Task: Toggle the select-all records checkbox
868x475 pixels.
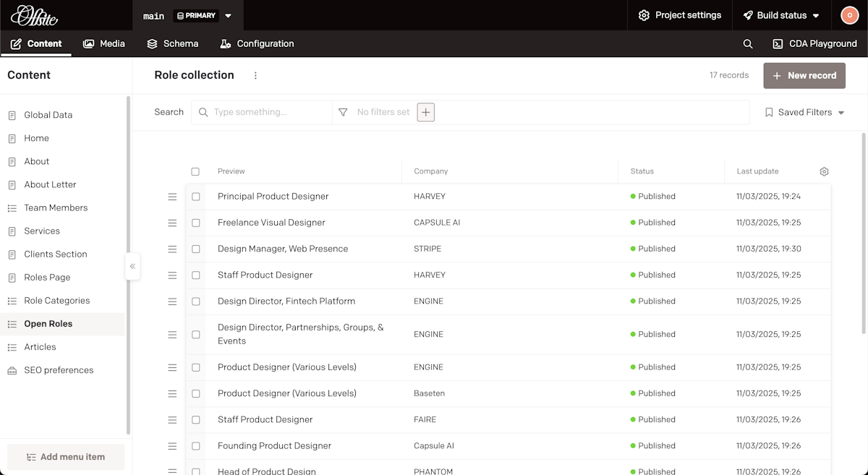Action: pyautogui.click(x=195, y=172)
